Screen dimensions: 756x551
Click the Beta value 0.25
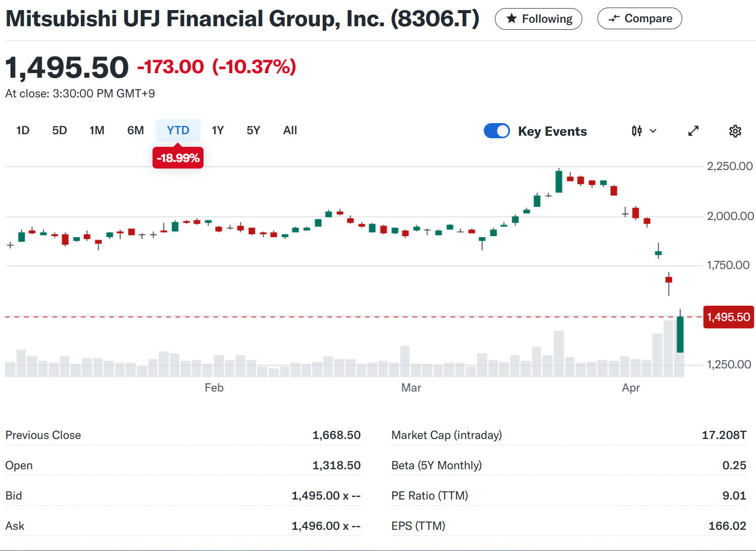point(734,465)
